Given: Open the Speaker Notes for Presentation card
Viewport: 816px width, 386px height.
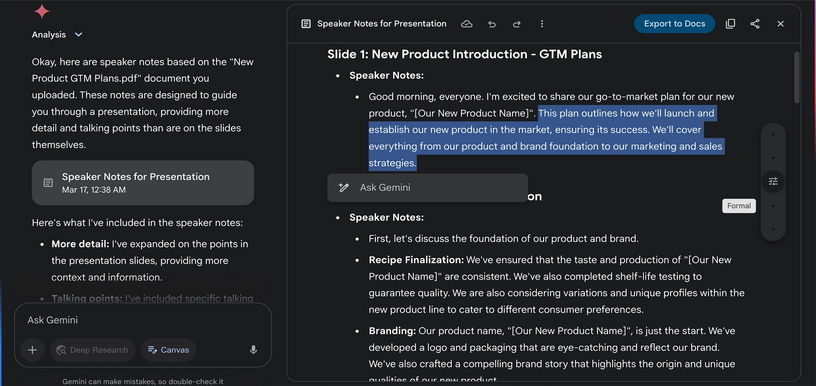Looking at the screenshot, I should [143, 183].
